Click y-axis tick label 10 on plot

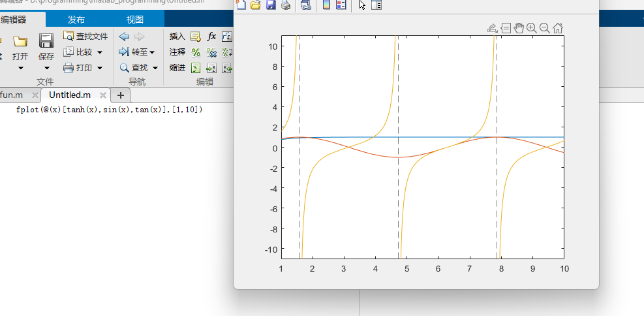(x=273, y=46)
